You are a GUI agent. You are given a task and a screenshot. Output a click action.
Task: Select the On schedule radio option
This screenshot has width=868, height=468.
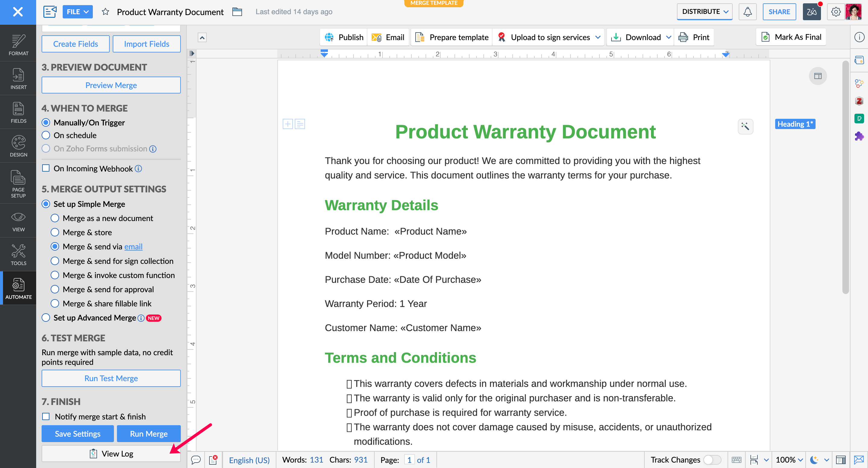click(46, 135)
